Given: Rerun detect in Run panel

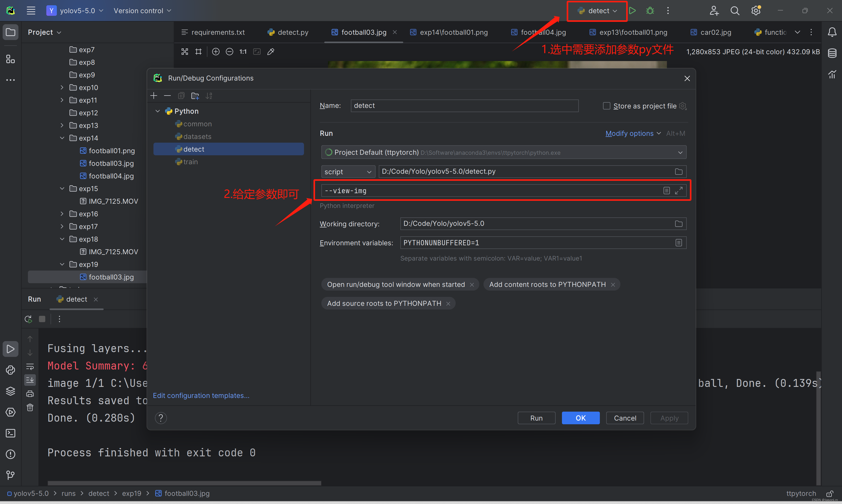Looking at the screenshot, I should pos(28,319).
